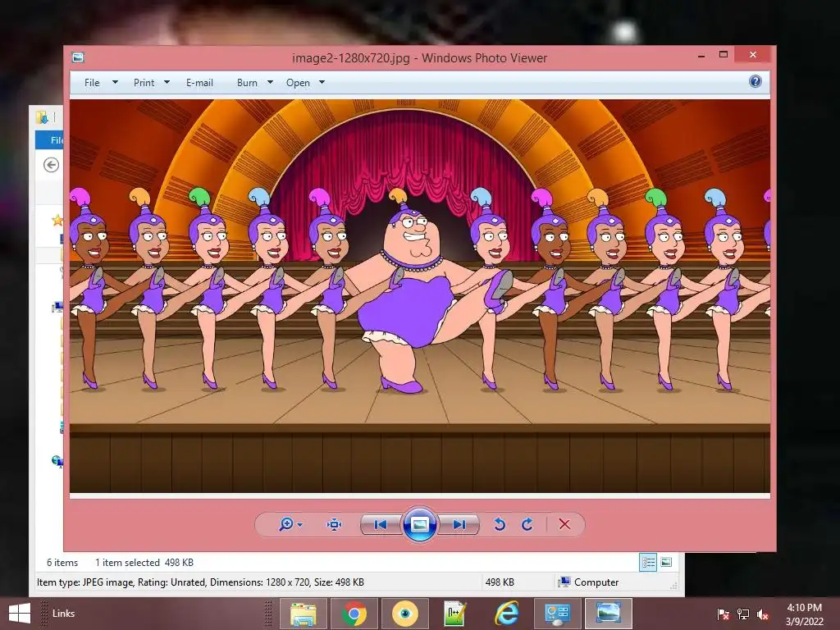Image resolution: width=840 pixels, height=630 pixels.
Task: Go to the previous image
Action: (x=381, y=524)
